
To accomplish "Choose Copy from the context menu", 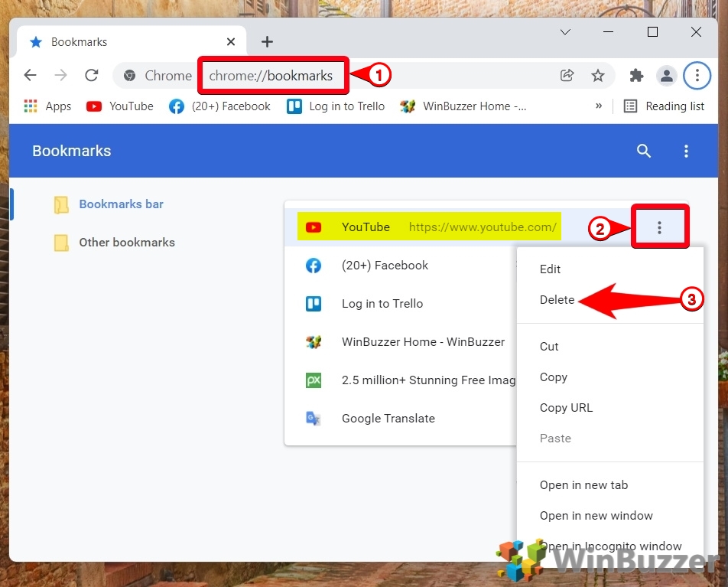I will [610, 377].
